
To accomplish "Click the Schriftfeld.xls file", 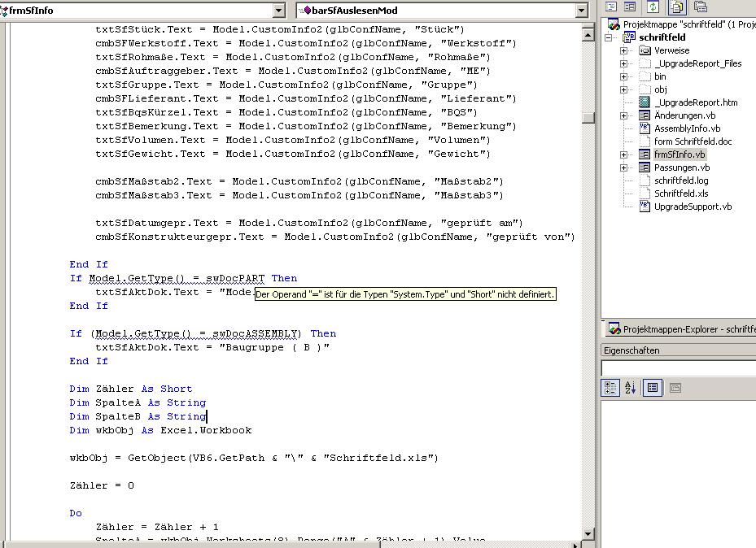I will (x=680, y=194).
